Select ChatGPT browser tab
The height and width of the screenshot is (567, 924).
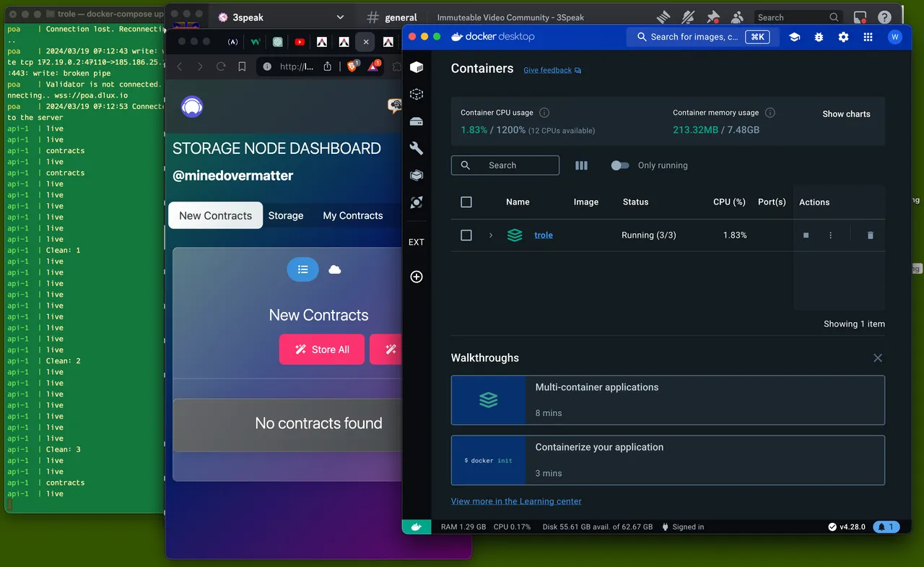click(278, 42)
